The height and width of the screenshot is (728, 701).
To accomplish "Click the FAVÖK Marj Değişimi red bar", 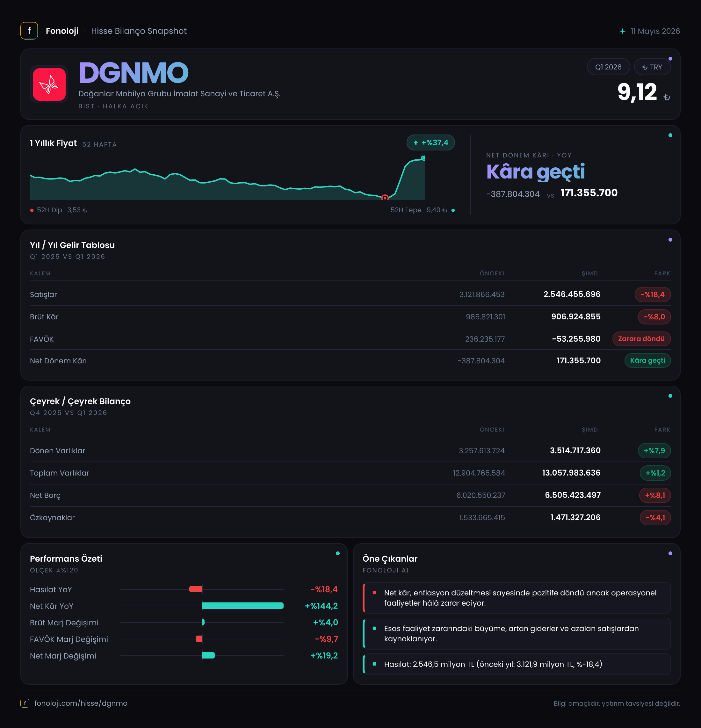I will [x=199, y=639].
